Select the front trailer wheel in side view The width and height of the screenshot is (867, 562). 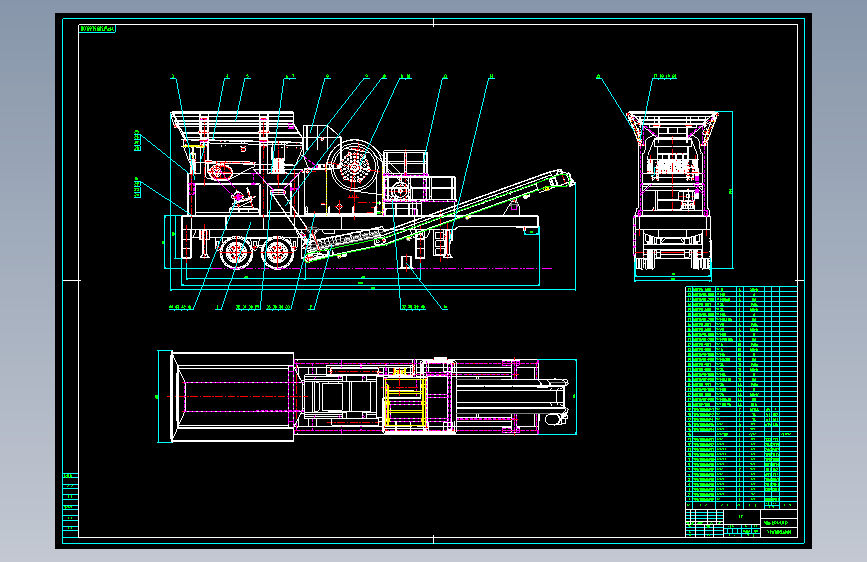[278, 253]
